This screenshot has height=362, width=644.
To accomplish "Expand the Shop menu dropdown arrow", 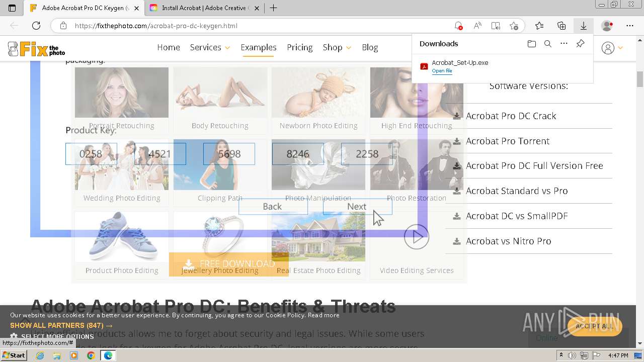I will [349, 48].
